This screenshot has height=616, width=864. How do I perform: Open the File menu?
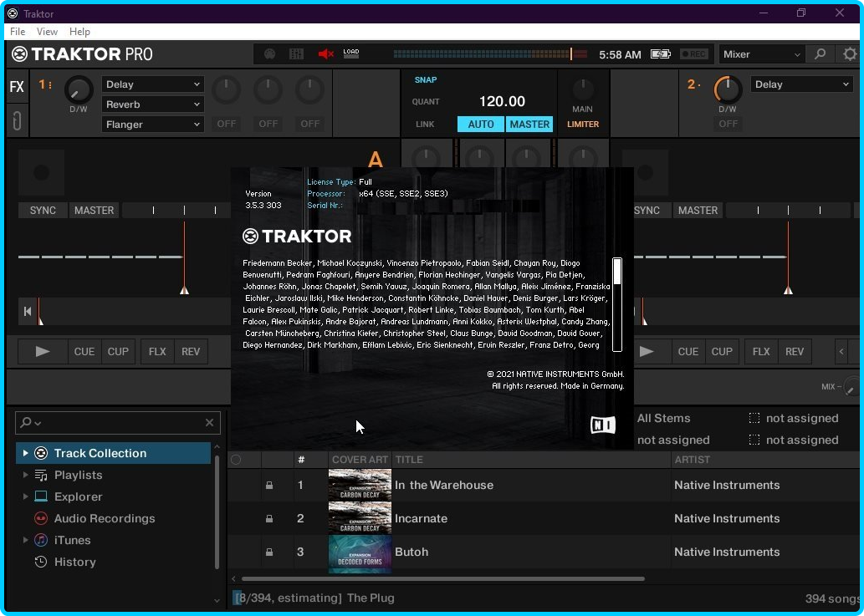pos(18,32)
